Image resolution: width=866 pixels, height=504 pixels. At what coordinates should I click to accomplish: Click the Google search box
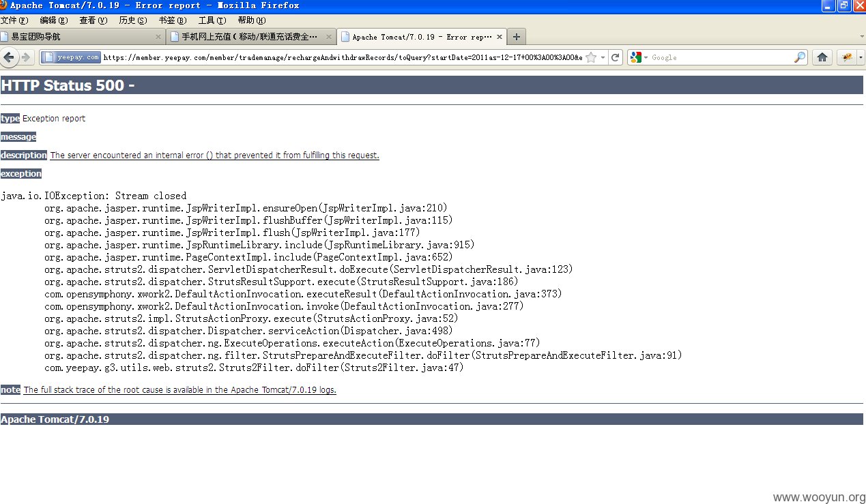point(721,58)
